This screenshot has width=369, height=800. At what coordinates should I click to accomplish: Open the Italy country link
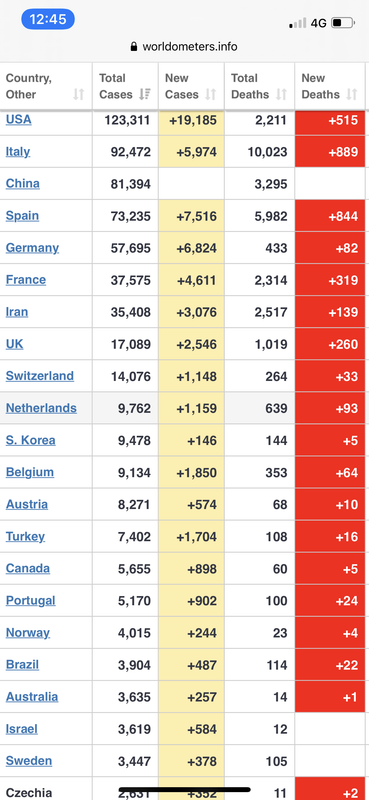pyautogui.click(x=18, y=152)
